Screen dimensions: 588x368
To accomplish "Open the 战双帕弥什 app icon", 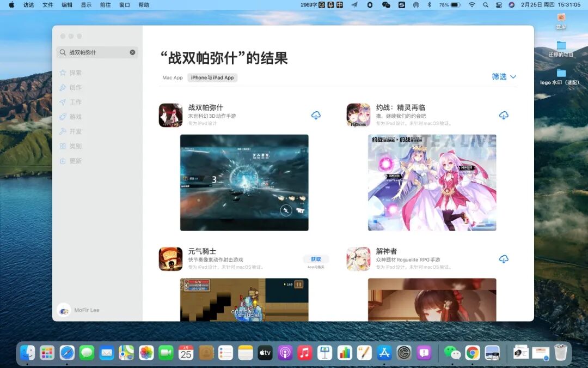I will [170, 115].
